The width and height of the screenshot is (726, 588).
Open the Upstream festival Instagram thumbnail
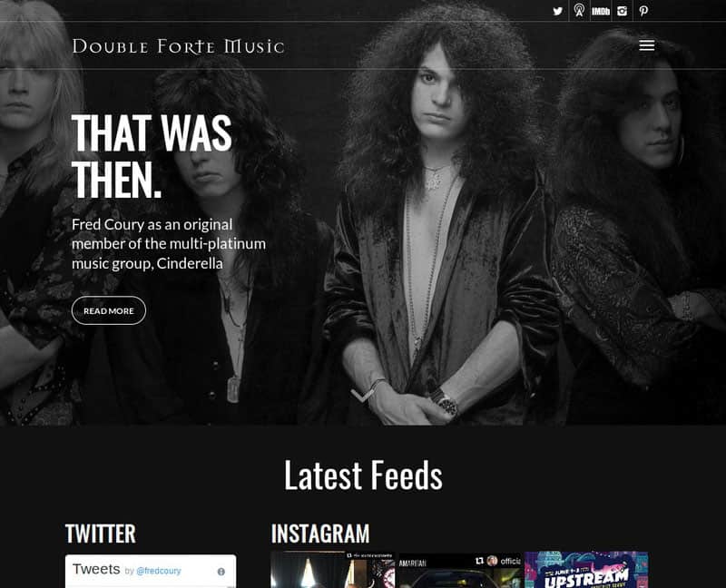(x=586, y=570)
